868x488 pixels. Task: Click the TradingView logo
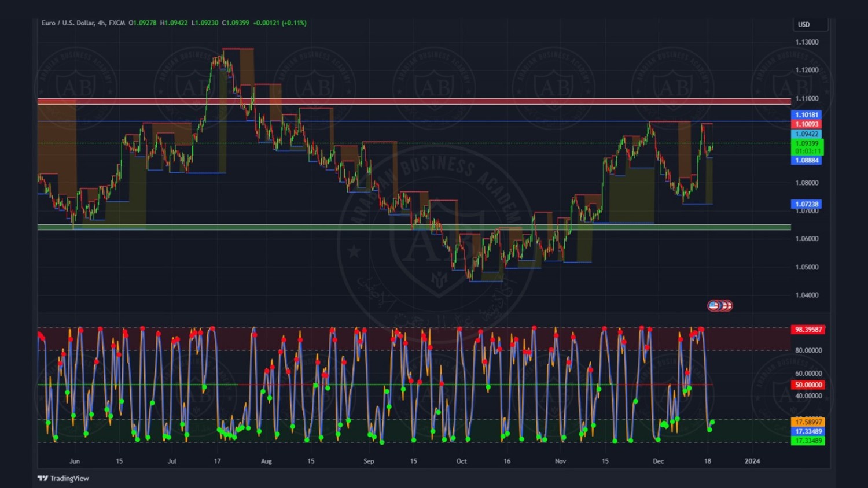point(64,478)
